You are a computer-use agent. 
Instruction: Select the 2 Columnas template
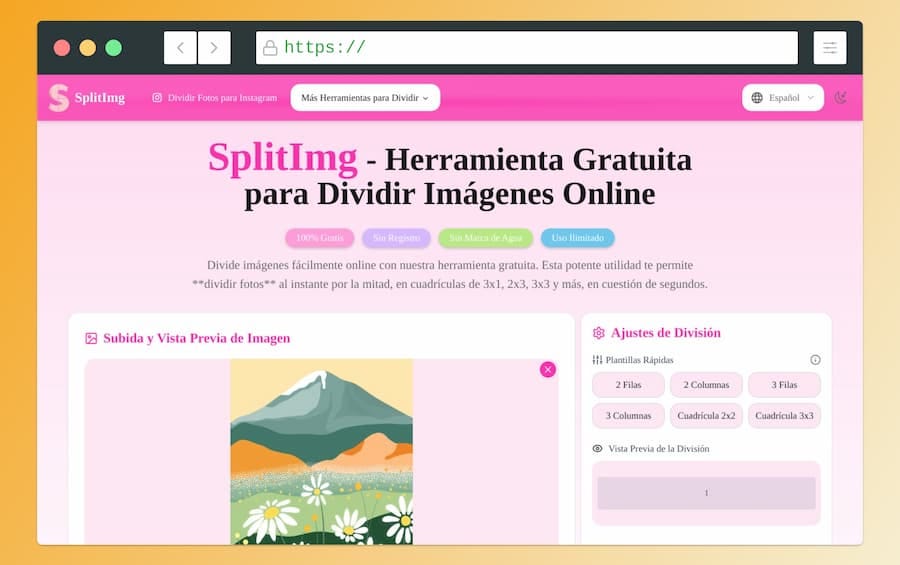point(706,385)
